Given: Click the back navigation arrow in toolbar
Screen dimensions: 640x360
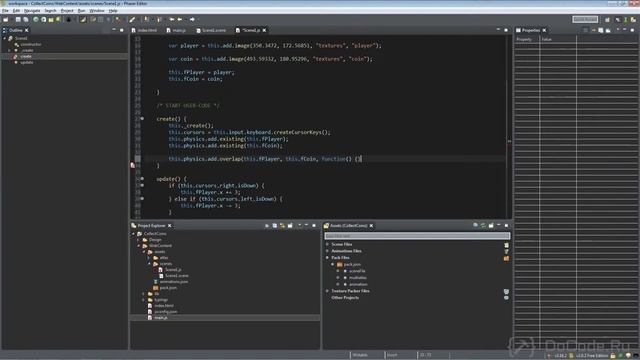Looking at the screenshot, I should pyautogui.click(x=180, y=19).
